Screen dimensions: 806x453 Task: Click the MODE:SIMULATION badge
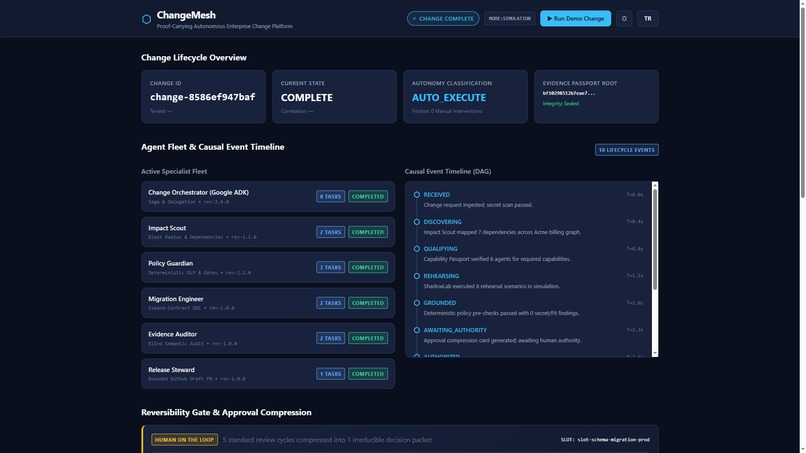(509, 19)
